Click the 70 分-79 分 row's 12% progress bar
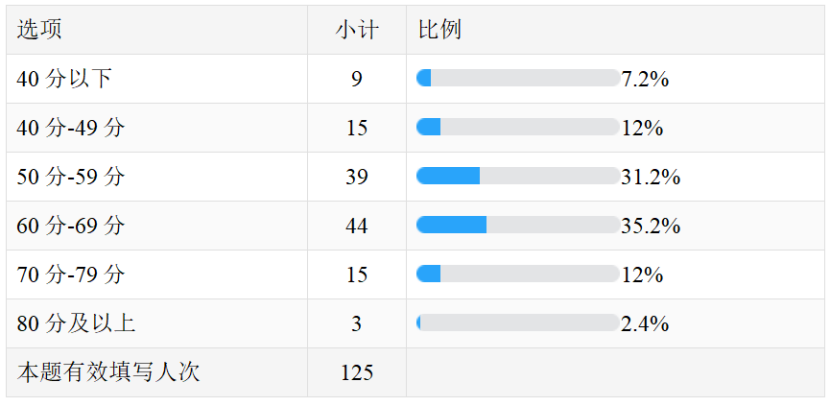The width and height of the screenshot is (831, 407). click(x=518, y=273)
